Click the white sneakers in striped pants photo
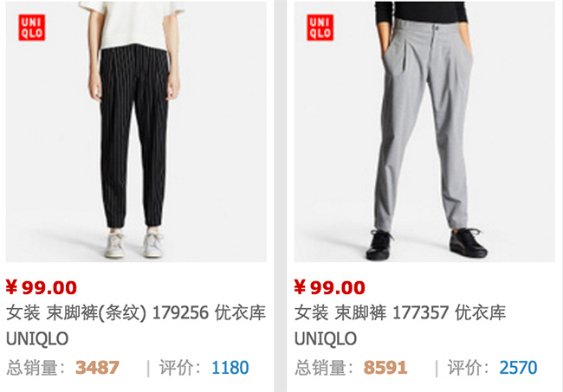This screenshot has width=563, height=392. click(x=134, y=243)
